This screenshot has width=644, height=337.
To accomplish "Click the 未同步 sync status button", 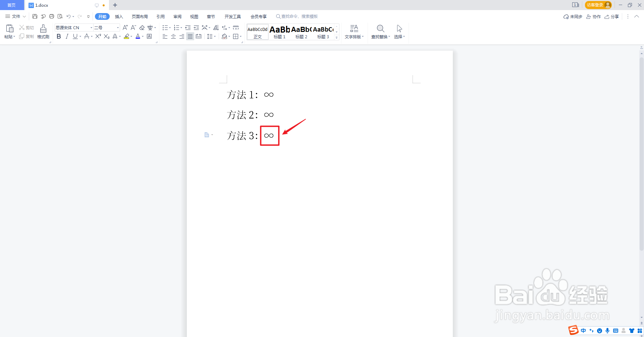I will click(x=573, y=16).
